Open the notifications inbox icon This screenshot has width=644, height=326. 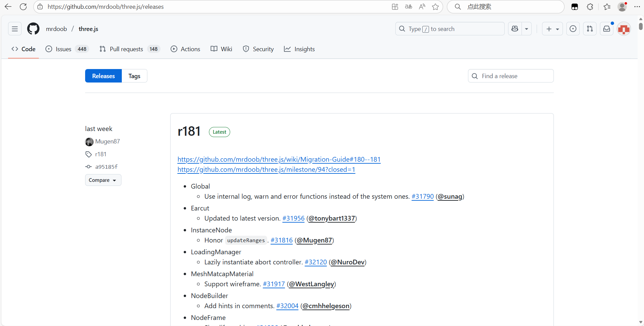point(607,29)
